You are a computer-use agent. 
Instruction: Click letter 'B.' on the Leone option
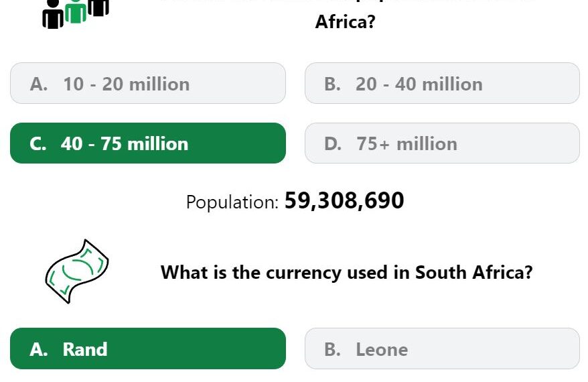click(x=333, y=349)
